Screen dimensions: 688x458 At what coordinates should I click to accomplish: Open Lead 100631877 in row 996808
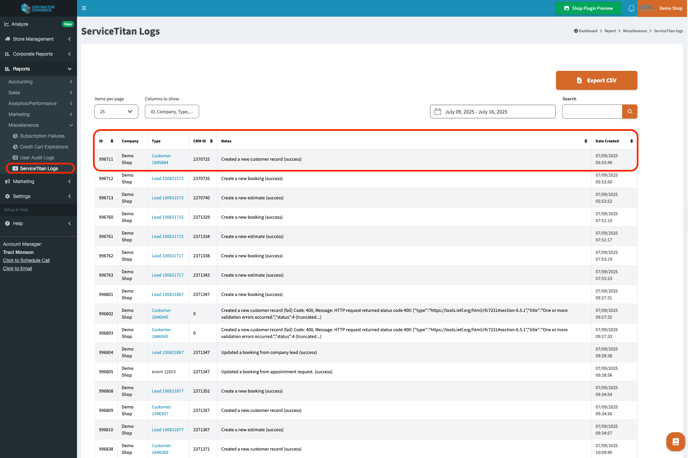[167, 391]
